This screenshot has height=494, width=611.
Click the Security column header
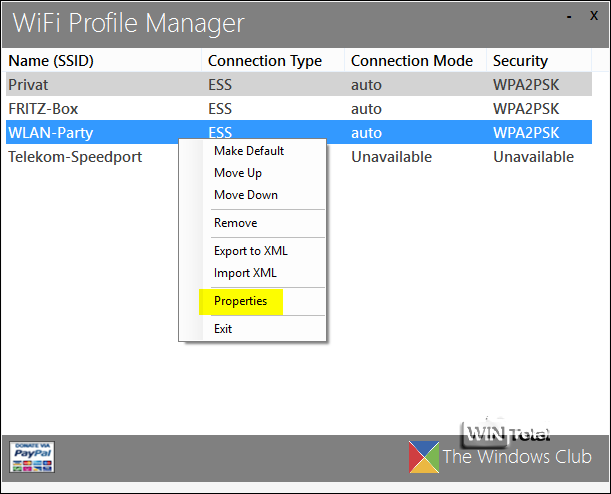pos(520,61)
